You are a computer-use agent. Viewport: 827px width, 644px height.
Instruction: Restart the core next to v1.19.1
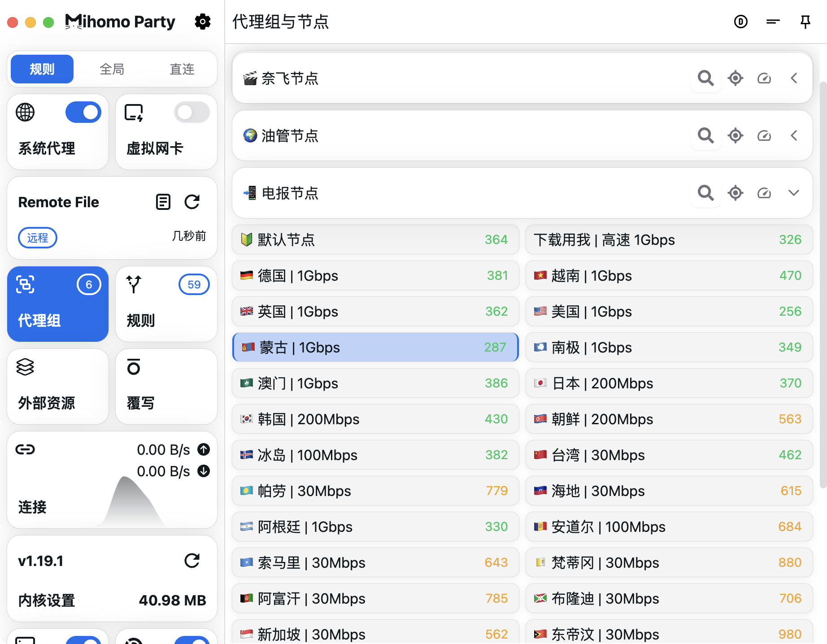click(192, 561)
